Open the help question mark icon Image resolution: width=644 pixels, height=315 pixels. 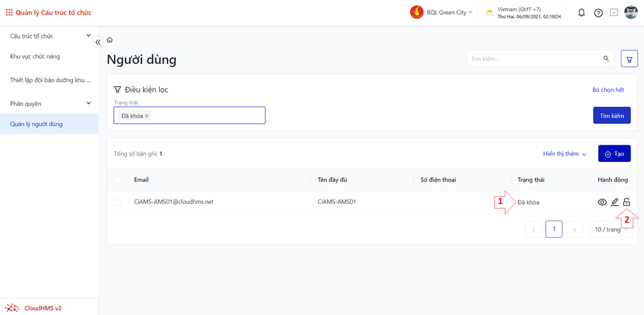pyautogui.click(x=598, y=13)
